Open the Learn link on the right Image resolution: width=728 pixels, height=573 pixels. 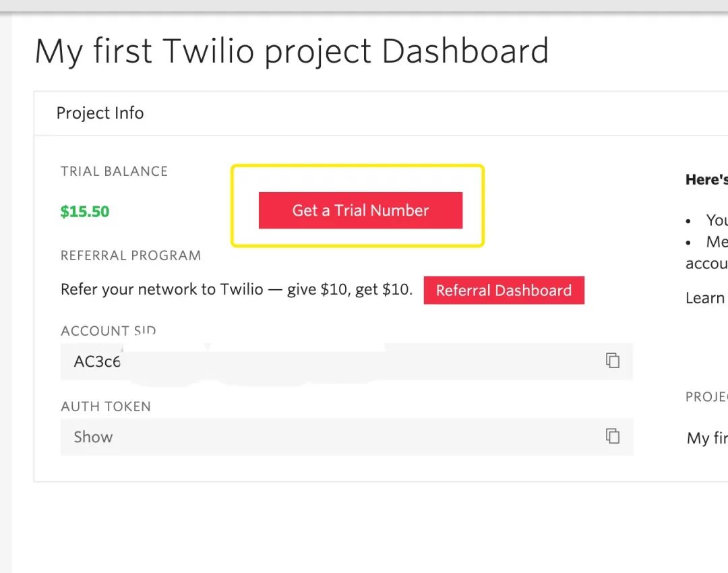point(706,298)
